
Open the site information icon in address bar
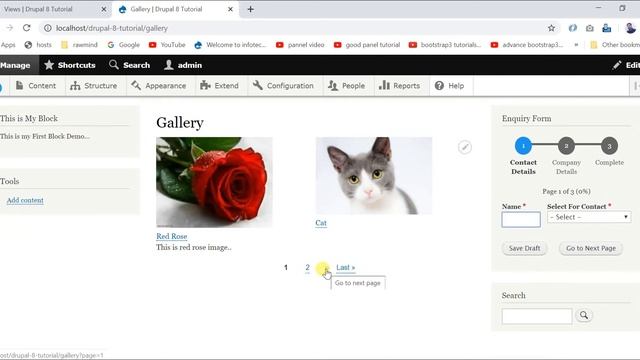(48, 28)
